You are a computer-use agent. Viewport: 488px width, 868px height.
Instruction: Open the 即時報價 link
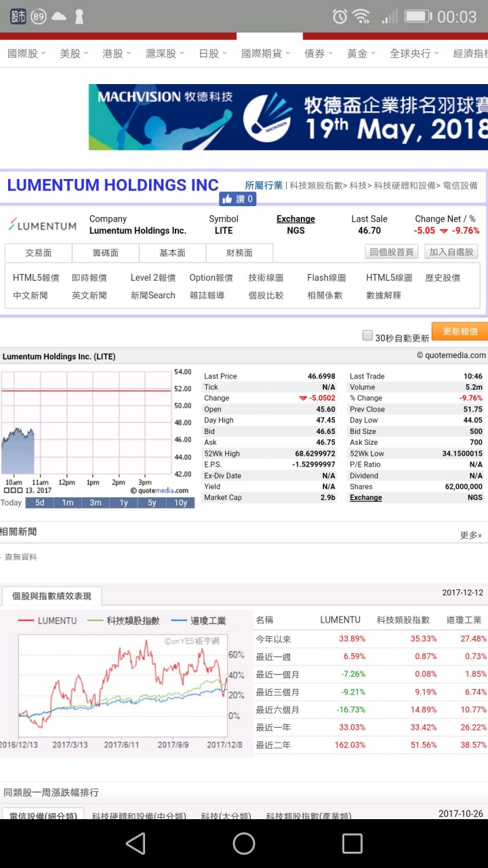pyautogui.click(x=89, y=277)
